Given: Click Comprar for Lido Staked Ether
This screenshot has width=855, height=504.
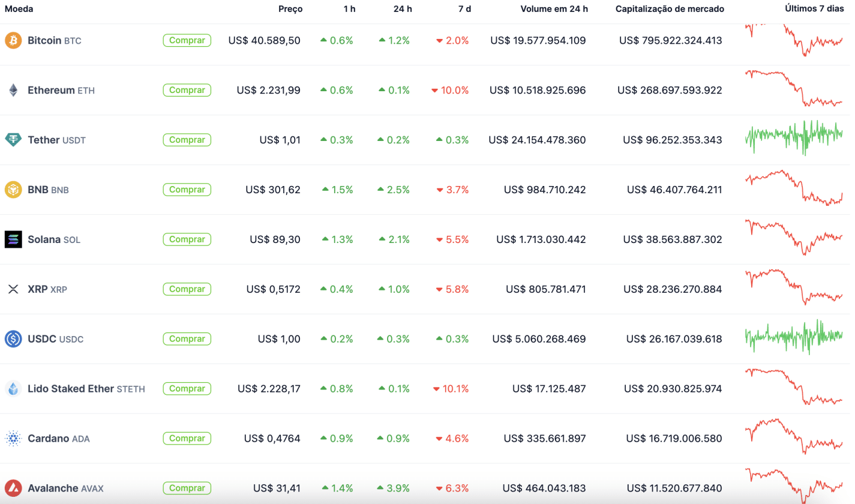Looking at the screenshot, I should 187,389.
